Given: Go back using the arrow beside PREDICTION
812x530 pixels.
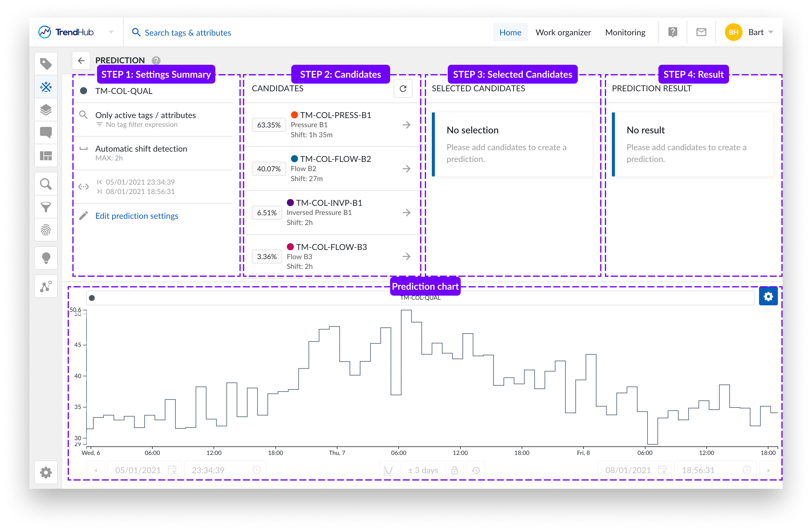Looking at the screenshot, I should click(x=81, y=60).
